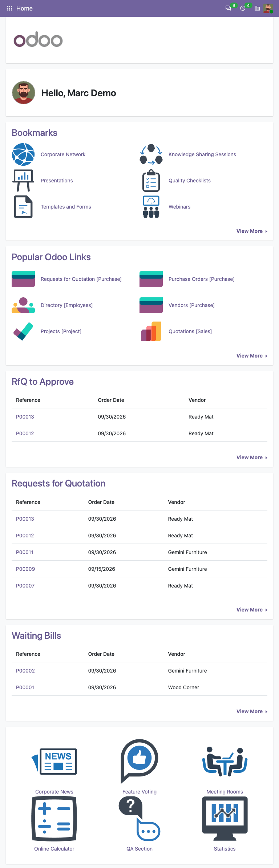
Task: Open the user avatar menu in top bar
Action: 268,8
